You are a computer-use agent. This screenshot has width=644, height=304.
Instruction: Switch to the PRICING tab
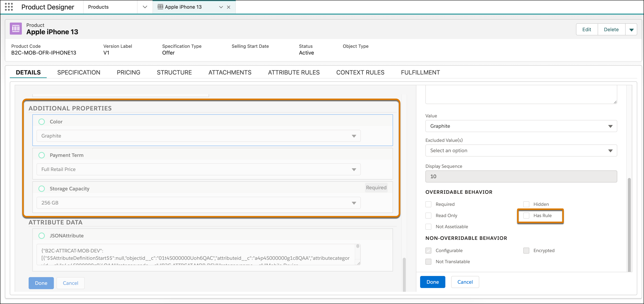coord(128,72)
